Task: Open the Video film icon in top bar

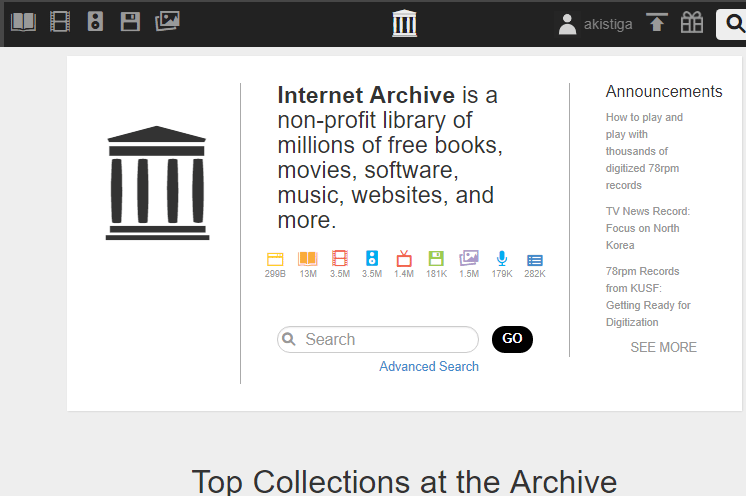Action: (60, 22)
